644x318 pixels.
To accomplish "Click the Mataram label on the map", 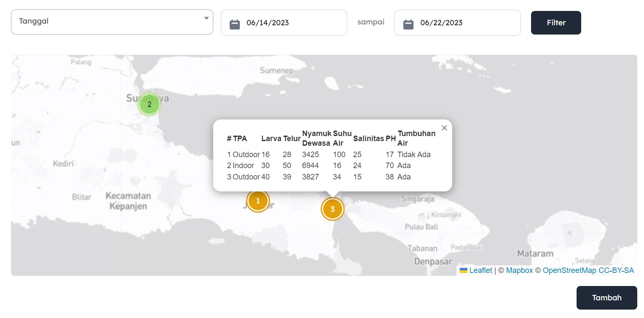I will coord(535,254).
